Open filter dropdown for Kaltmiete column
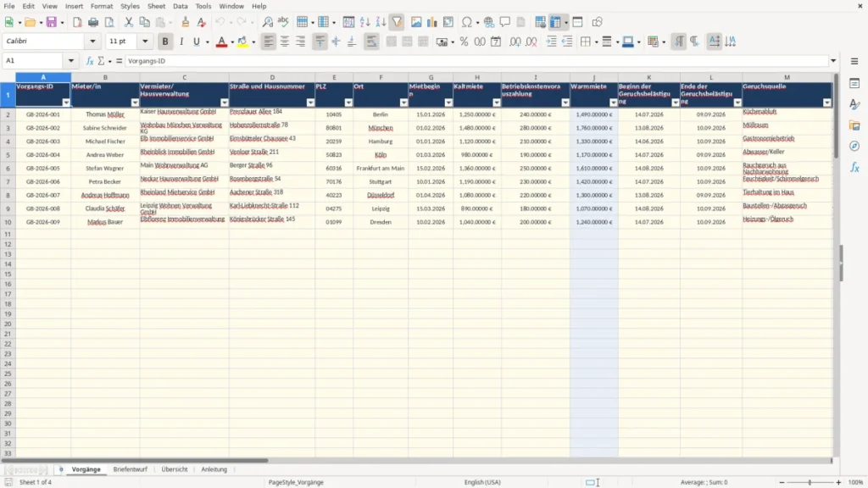This screenshot has height=488, width=868. (x=497, y=103)
